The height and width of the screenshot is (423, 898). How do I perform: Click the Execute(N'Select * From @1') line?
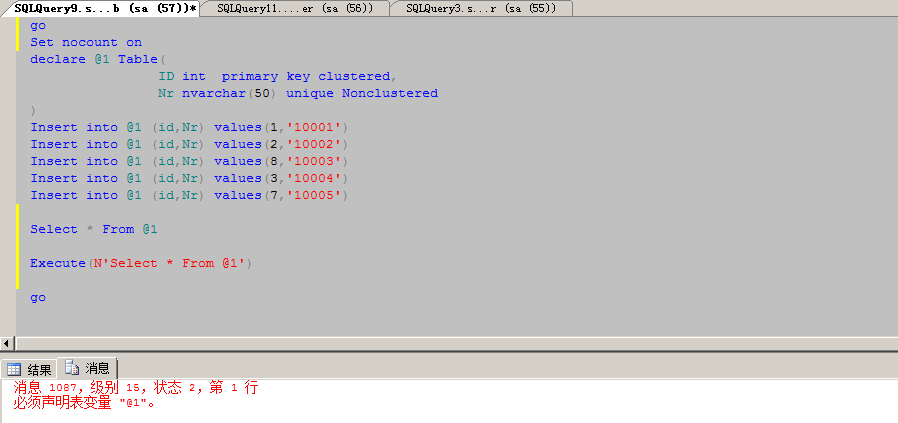[142, 263]
